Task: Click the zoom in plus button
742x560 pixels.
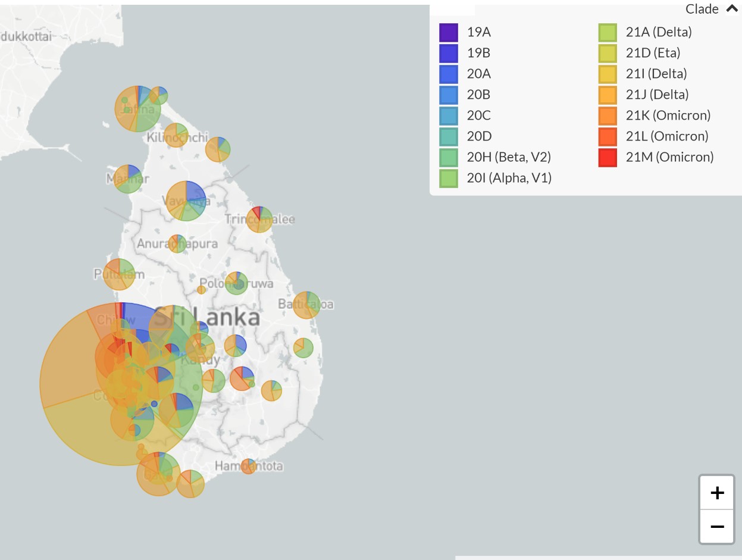Action: [717, 493]
